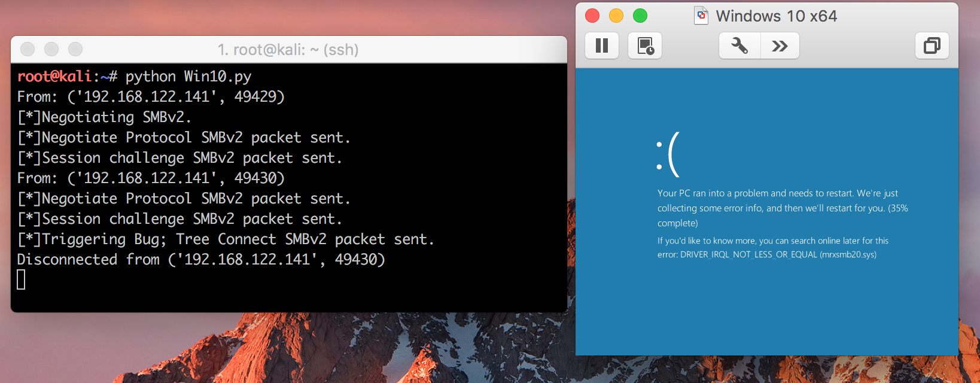Click the terminal cursor block
This screenshot has height=383, width=980.
point(21,279)
